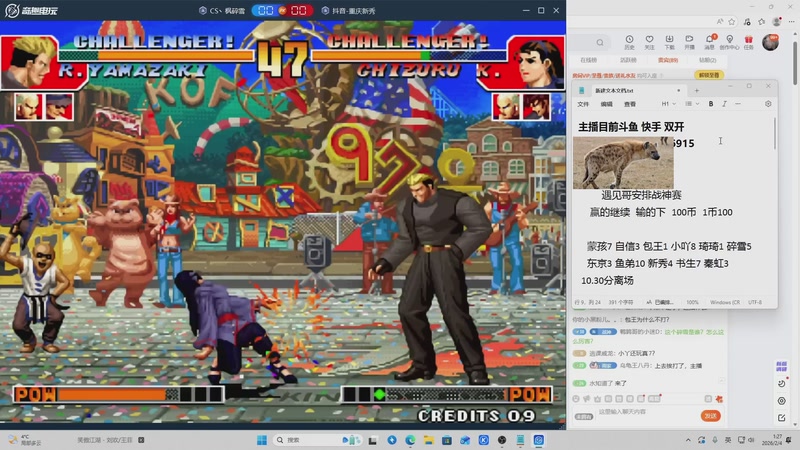Click the yellow 解锁至尊 button
Screen dimensions: 800x450
(x=709, y=75)
